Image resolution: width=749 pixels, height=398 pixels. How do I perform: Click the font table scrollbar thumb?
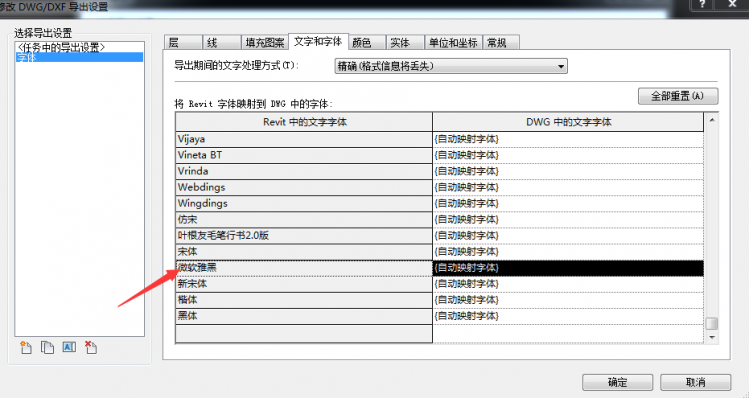pos(712,323)
